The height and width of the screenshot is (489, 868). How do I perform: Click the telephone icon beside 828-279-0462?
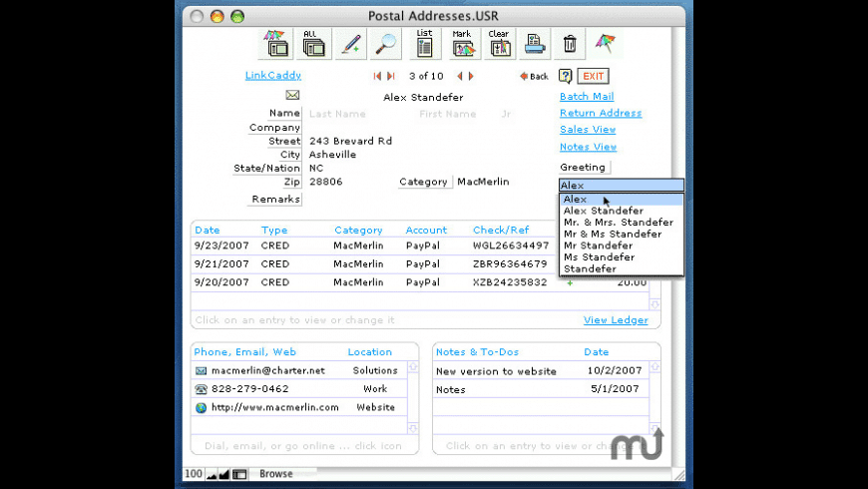pos(201,389)
